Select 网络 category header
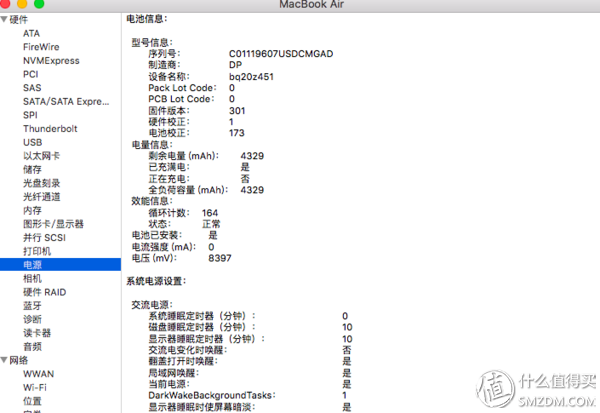Image resolution: width=600 pixels, height=413 pixels. click(x=18, y=360)
